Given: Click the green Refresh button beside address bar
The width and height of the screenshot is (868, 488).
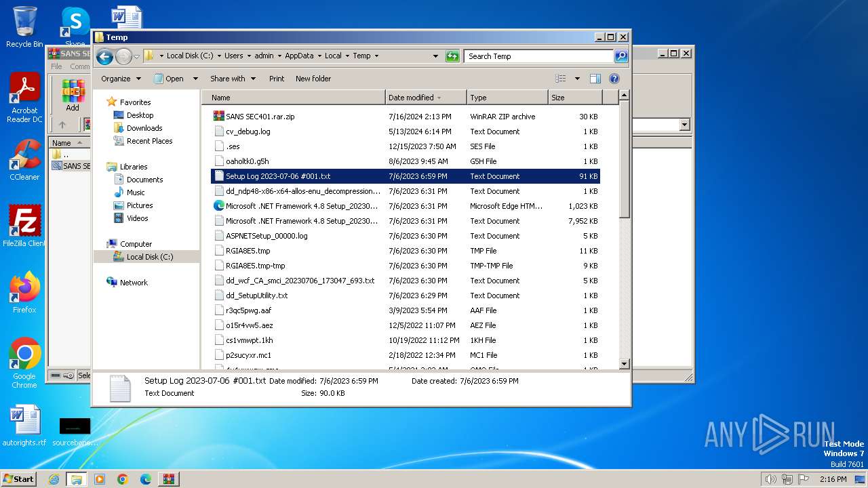Looking at the screenshot, I should click(x=452, y=56).
